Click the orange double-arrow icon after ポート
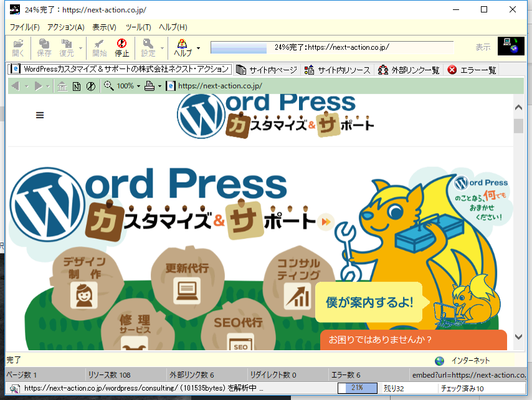 (x=326, y=222)
